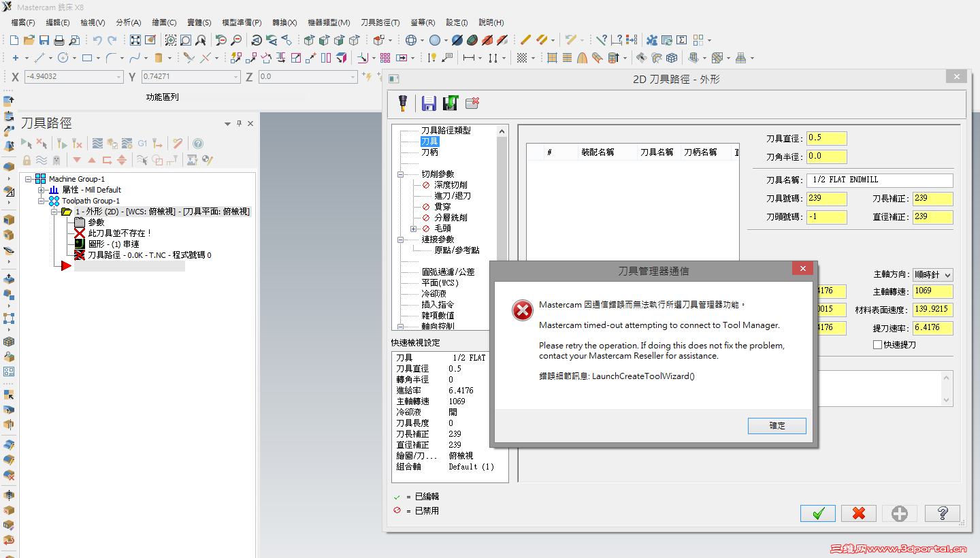
Task: Move insert arrow down icon
Action: click(76, 160)
